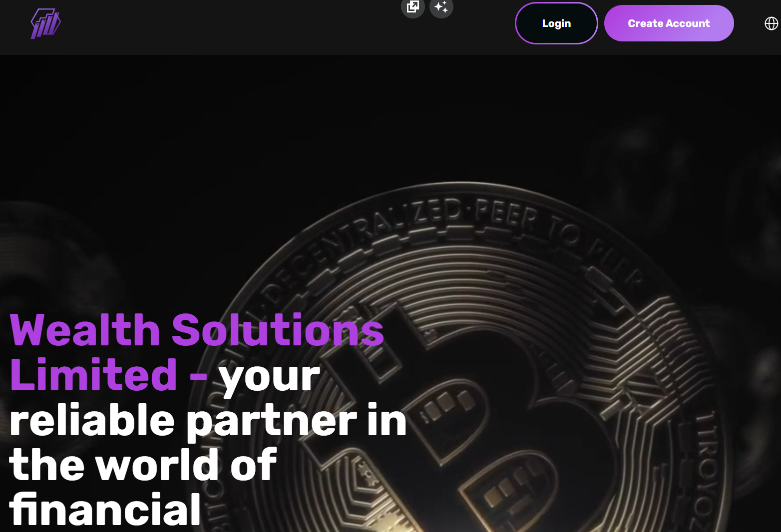781x532 pixels.
Task: Click the picture-in-picture popout icon
Action: [413, 7]
